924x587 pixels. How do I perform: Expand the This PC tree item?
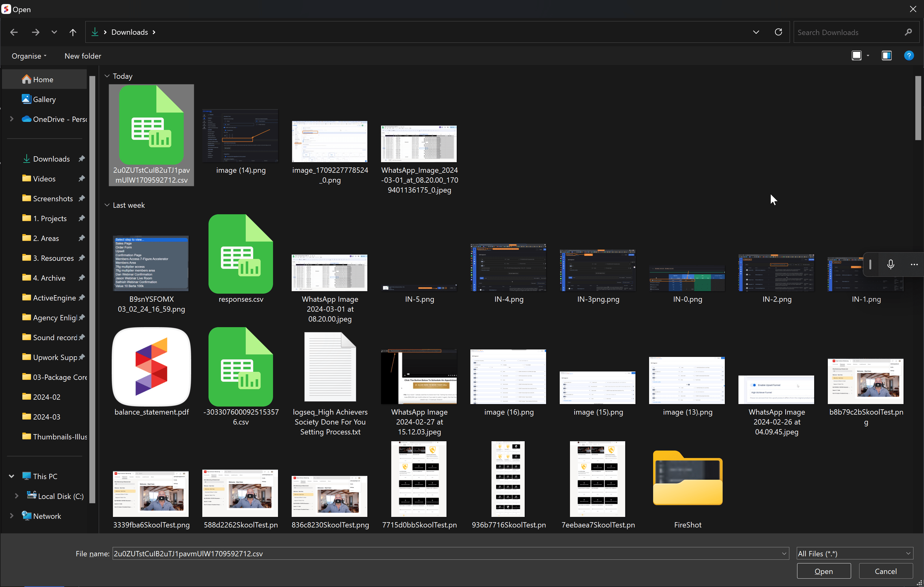pyautogui.click(x=11, y=476)
